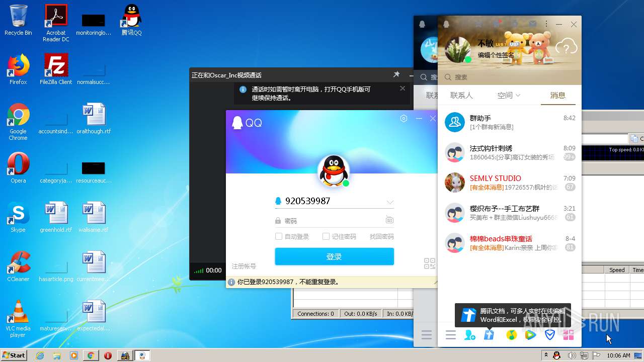Open Tencent Docs icon in QQ toolbar
The image size is (644, 362).
[489, 335]
